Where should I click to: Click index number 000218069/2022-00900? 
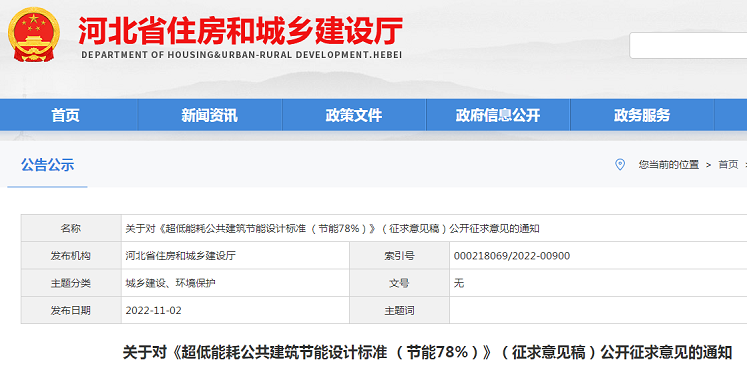point(512,256)
